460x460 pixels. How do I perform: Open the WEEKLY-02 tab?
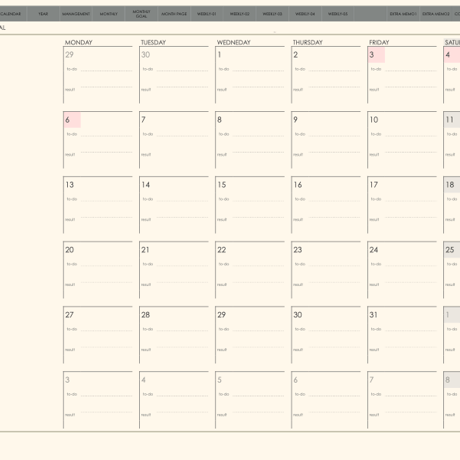coord(239,14)
